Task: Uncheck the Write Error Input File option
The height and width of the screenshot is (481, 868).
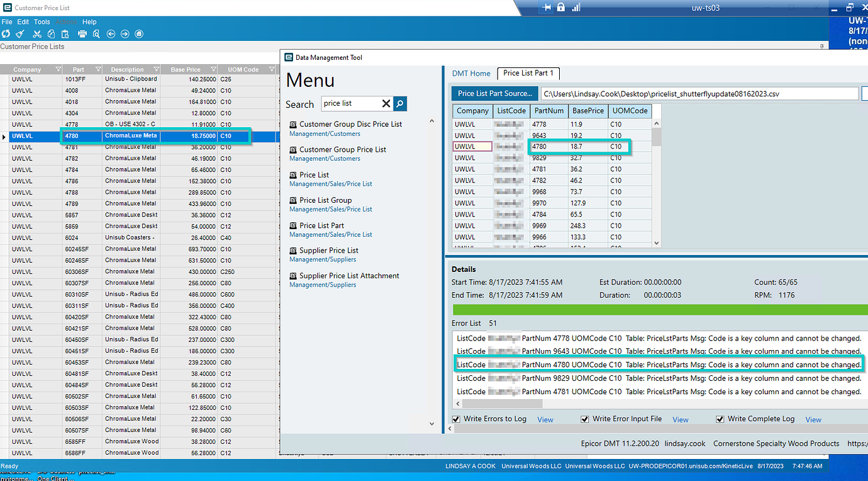Action: click(585, 419)
